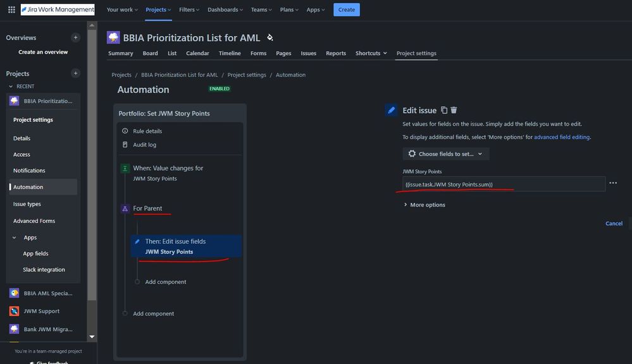This screenshot has width=632, height=364.
Task: Click the gear icon in Choose fields to set
Action: click(x=412, y=154)
